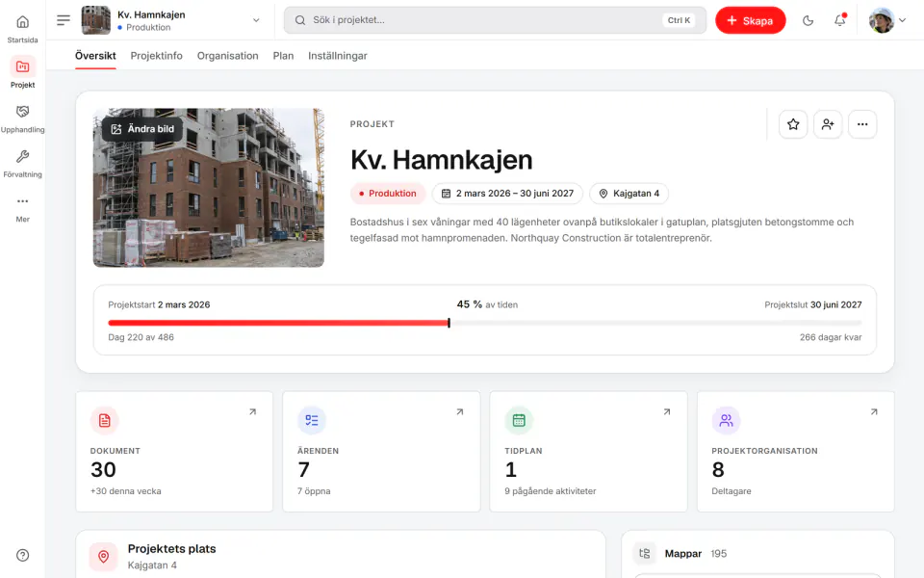Click the Projektets plats heading
The width and height of the screenshot is (924, 578).
coord(172,548)
